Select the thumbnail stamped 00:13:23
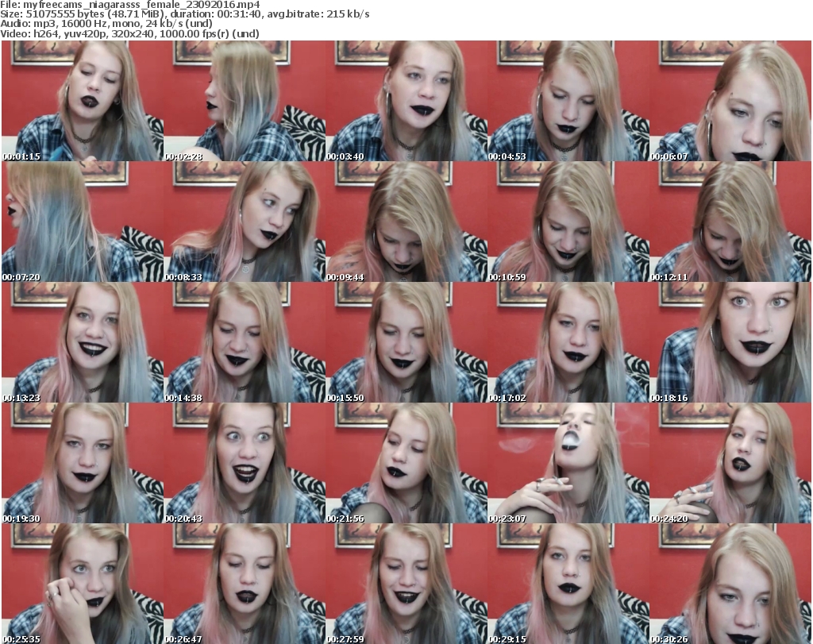The height and width of the screenshot is (644, 813). tap(83, 342)
